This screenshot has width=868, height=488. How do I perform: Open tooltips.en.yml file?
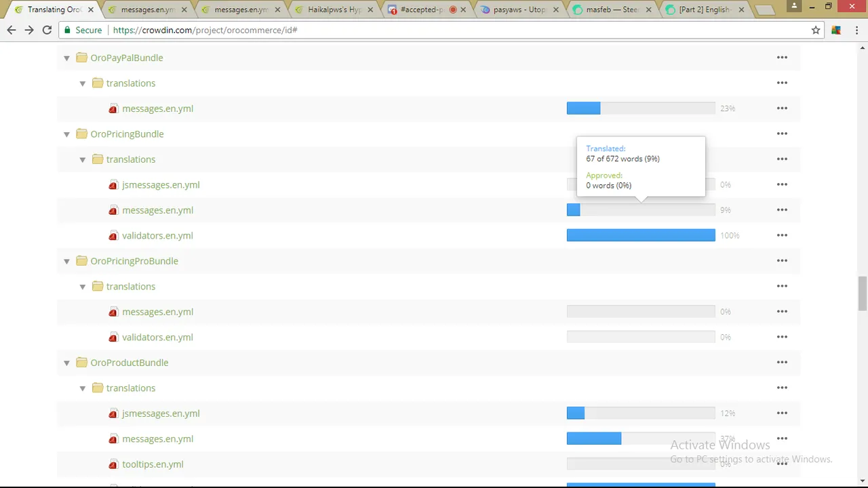(153, 464)
